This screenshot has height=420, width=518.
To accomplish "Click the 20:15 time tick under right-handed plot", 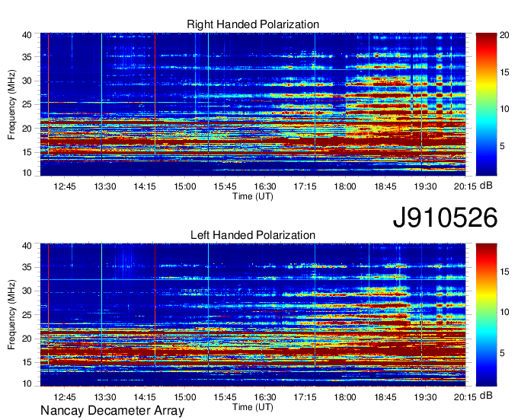I will (x=465, y=186).
